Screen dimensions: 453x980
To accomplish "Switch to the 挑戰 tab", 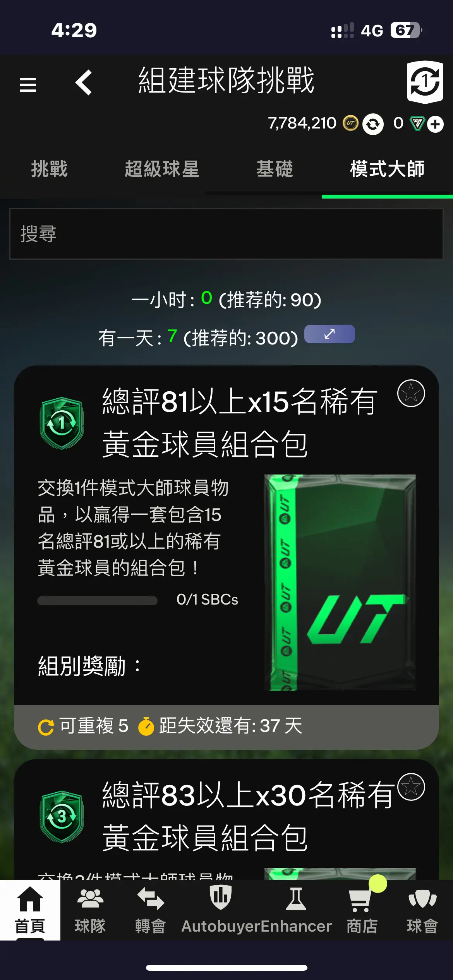I will click(50, 169).
